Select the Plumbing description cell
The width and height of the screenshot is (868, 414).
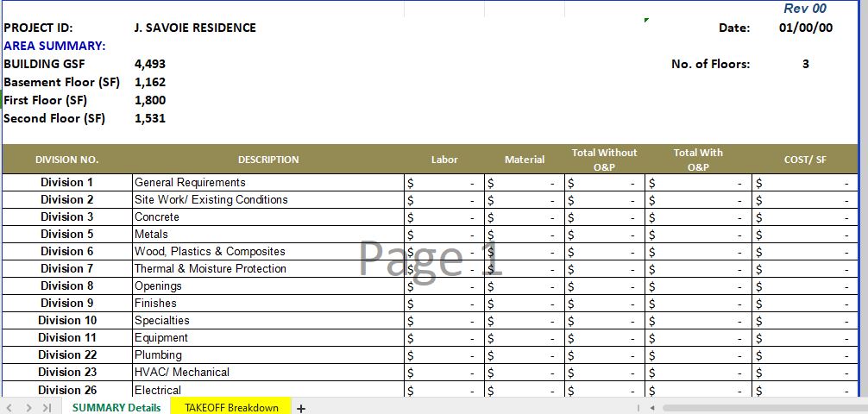[x=268, y=354]
